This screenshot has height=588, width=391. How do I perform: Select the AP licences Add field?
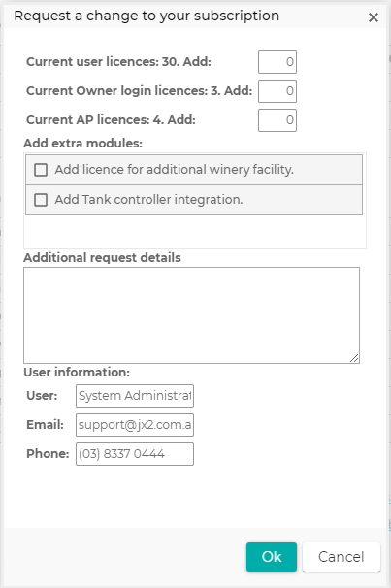pos(277,120)
